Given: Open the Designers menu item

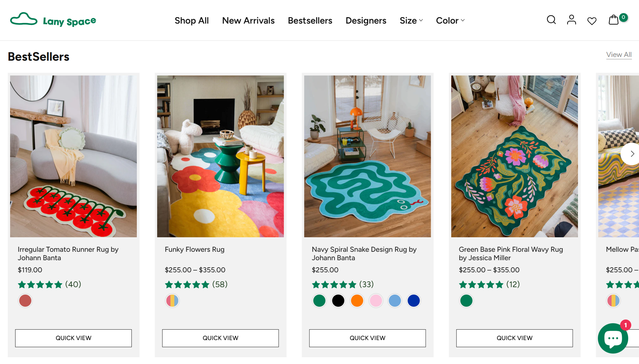Looking at the screenshot, I should coord(366,21).
